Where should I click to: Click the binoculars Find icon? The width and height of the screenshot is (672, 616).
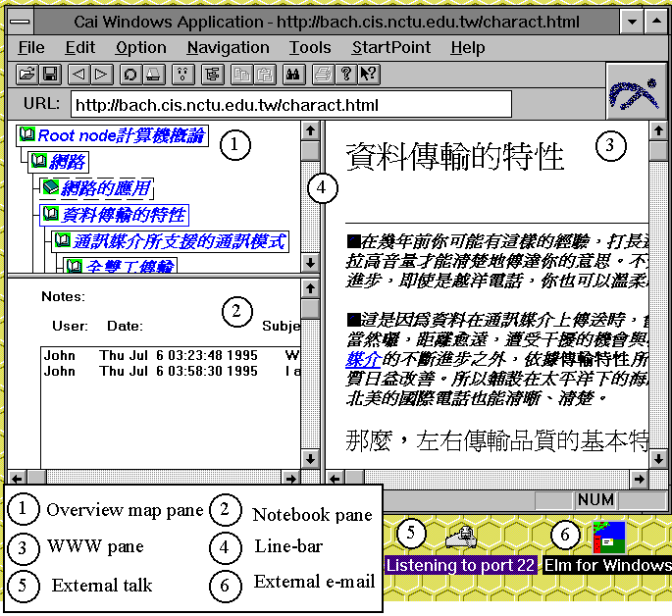point(291,74)
